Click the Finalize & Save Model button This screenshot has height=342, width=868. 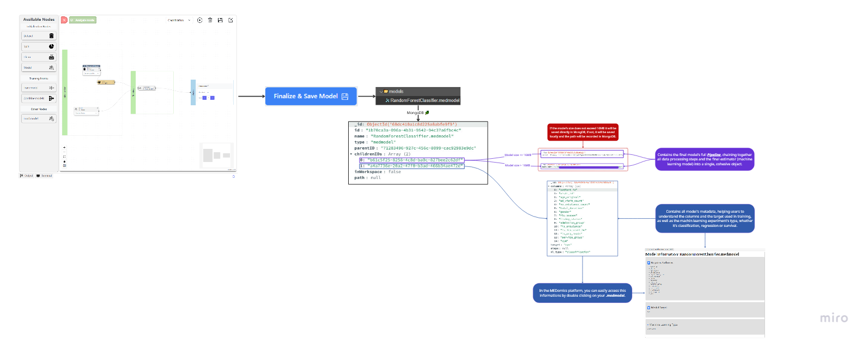tap(311, 96)
